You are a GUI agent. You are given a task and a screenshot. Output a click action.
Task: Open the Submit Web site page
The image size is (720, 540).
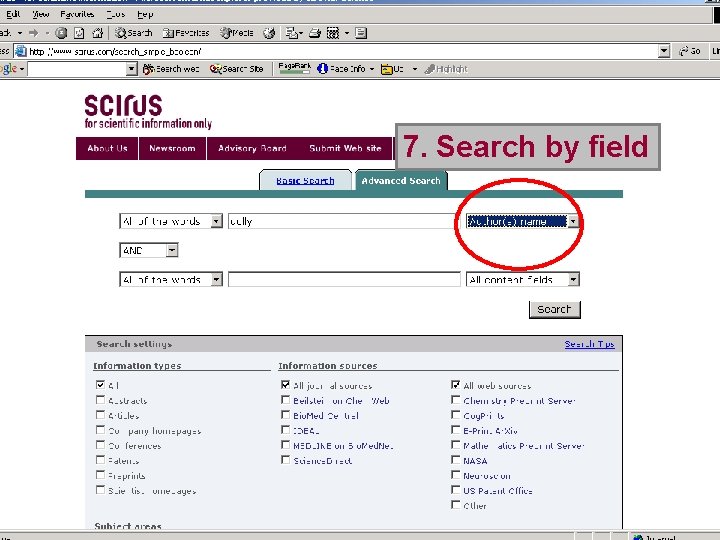click(345, 148)
